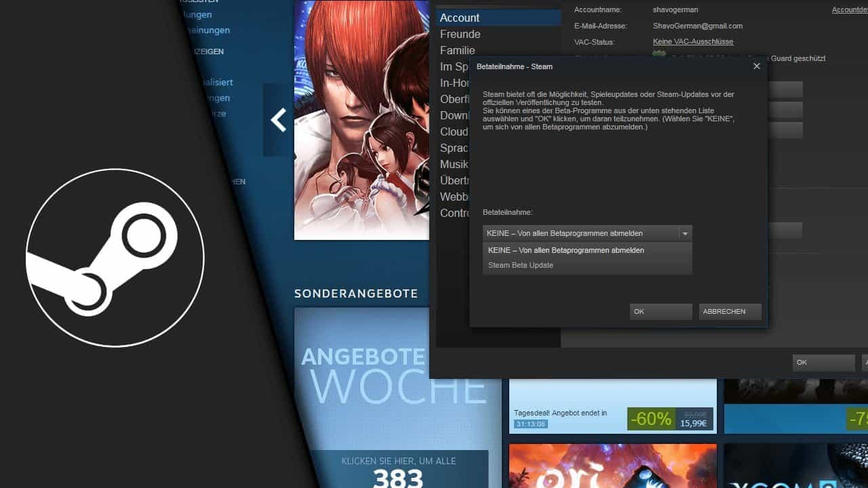The image size is (868, 488).
Task: Click OK in the settings window behind the dialog
Action: tap(824, 363)
